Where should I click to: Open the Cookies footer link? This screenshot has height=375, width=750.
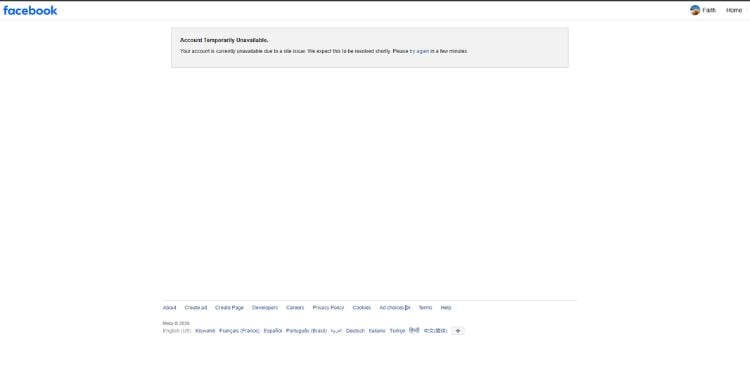362,308
